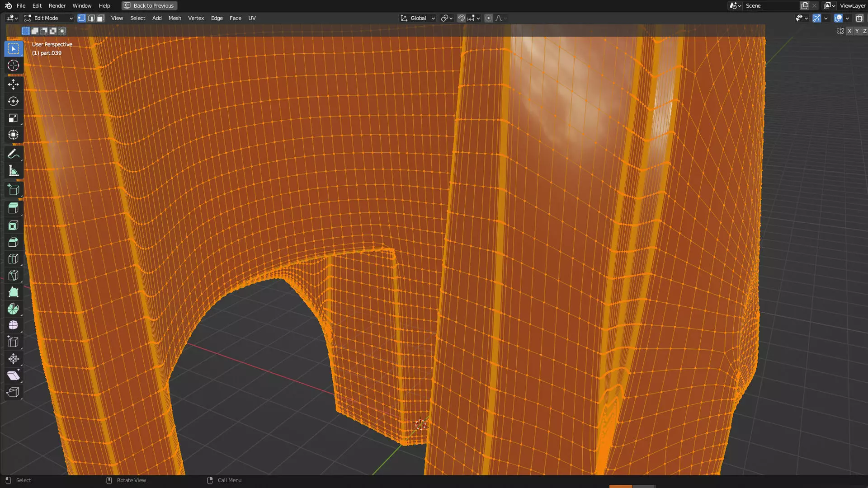
Task: Open the Mesh menu
Action: [x=175, y=18]
